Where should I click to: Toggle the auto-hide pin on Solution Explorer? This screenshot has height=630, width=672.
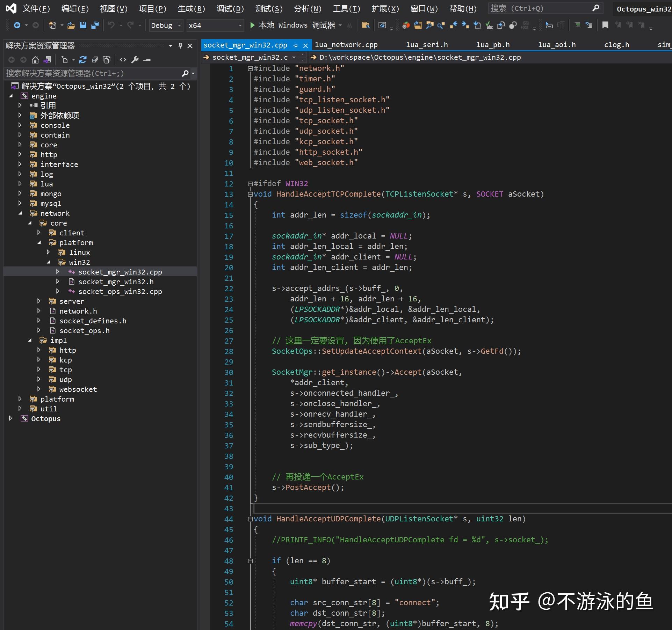(x=180, y=46)
